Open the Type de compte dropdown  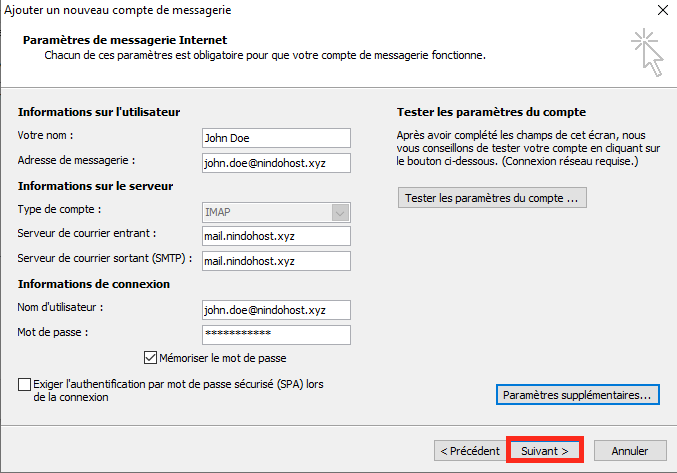click(341, 212)
